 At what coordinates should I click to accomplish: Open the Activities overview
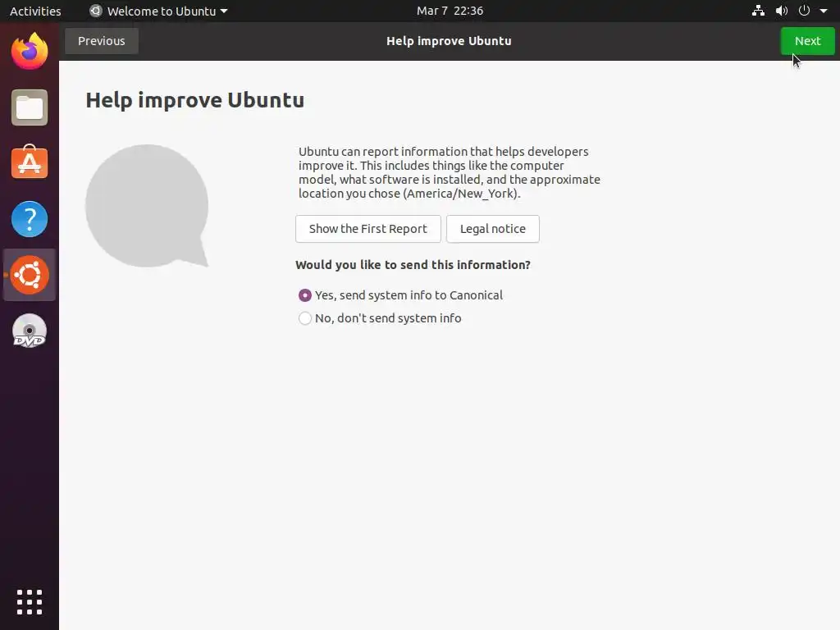point(35,11)
